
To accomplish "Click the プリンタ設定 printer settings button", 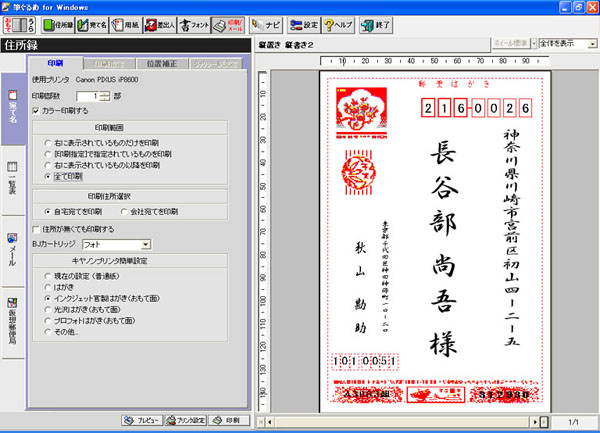I will (185, 421).
